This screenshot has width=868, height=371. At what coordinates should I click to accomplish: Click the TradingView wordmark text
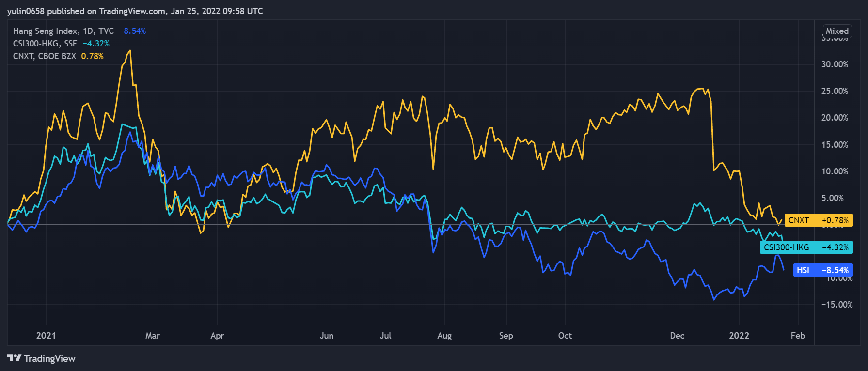[50, 358]
